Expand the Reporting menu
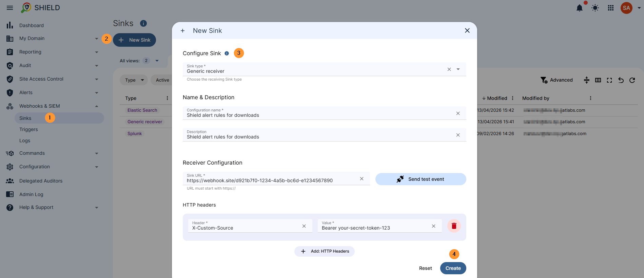Screen dimensions: 644x278 (x=97, y=52)
